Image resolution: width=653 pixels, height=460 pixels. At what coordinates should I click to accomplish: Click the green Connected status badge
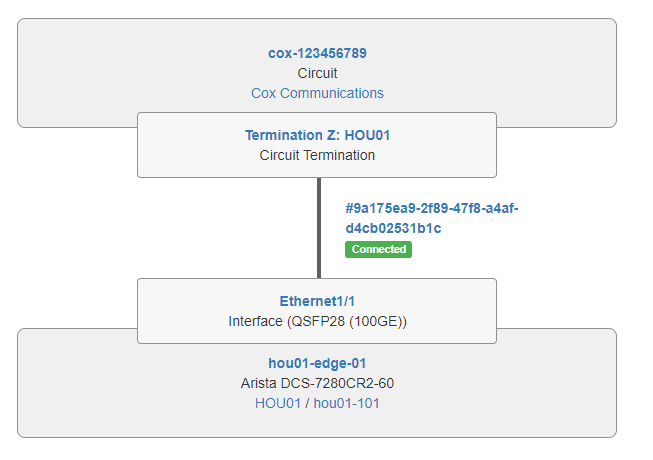click(x=378, y=249)
